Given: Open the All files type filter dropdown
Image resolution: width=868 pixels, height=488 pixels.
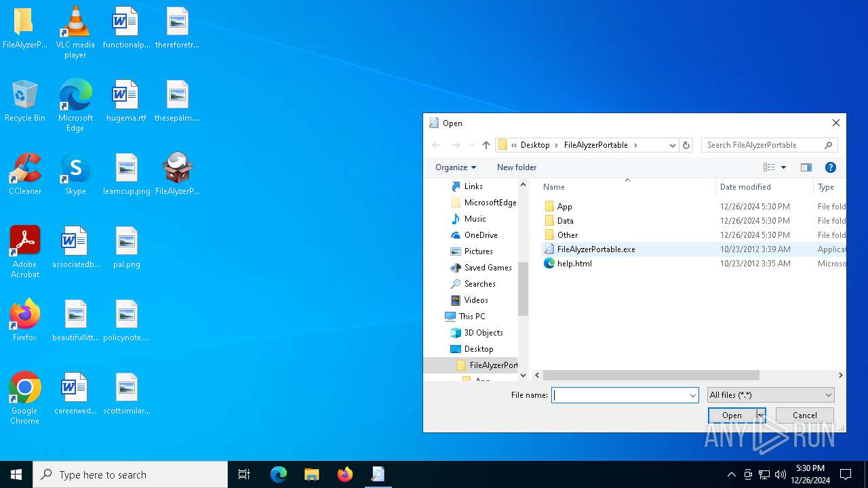Looking at the screenshot, I should click(771, 395).
